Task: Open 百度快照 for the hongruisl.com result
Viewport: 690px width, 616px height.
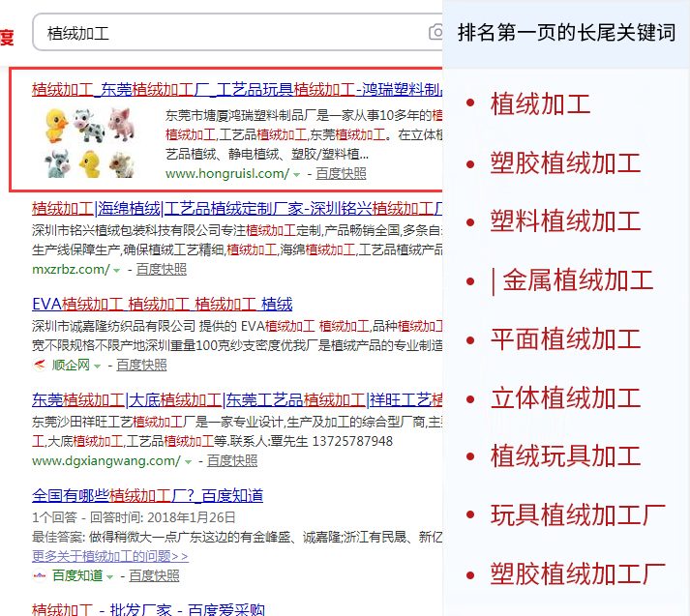Action: pyautogui.click(x=341, y=174)
